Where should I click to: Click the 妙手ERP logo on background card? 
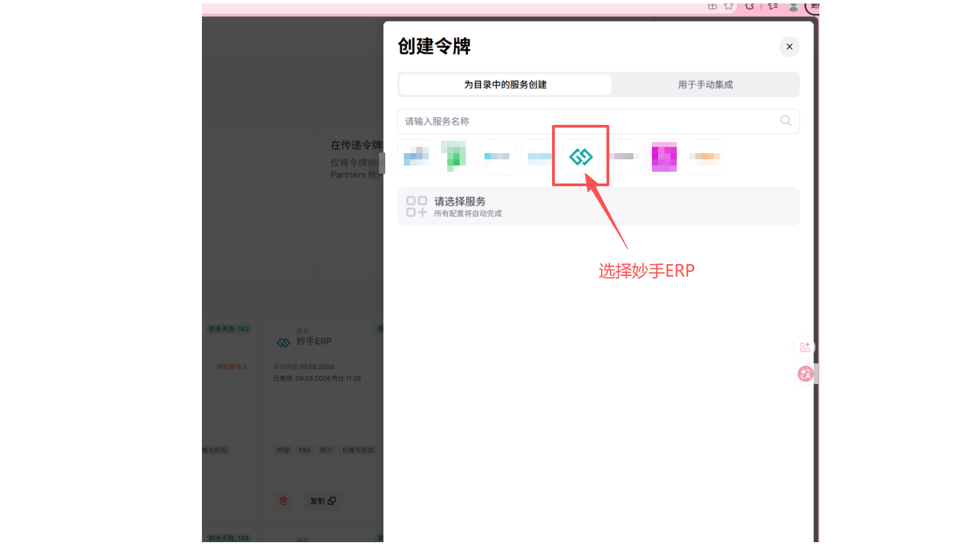click(x=283, y=342)
